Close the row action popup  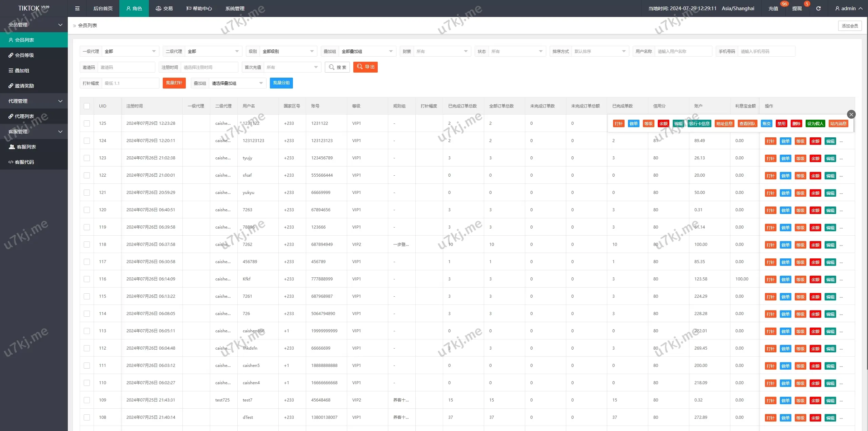click(x=851, y=114)
